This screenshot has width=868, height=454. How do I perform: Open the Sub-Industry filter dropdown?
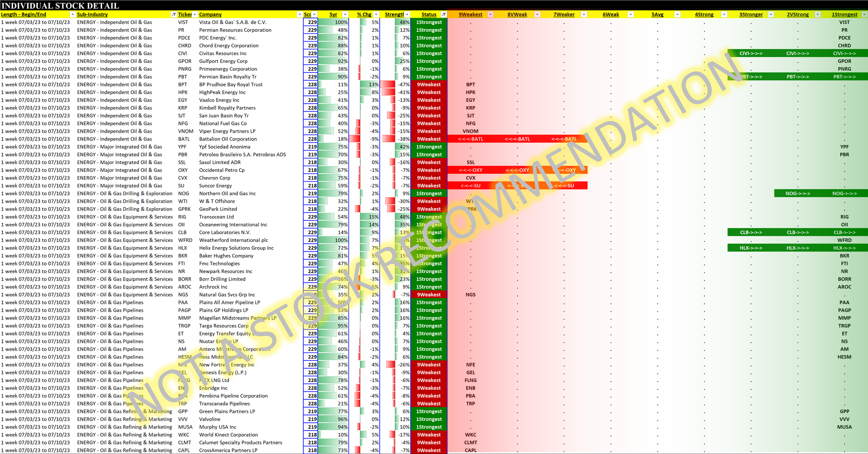pos(174,15)
